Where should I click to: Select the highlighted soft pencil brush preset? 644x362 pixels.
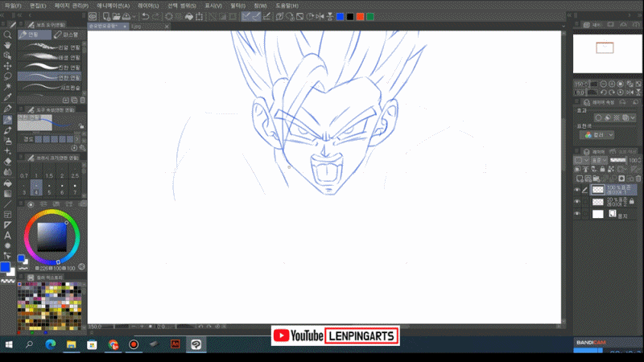tap(50, 77)
